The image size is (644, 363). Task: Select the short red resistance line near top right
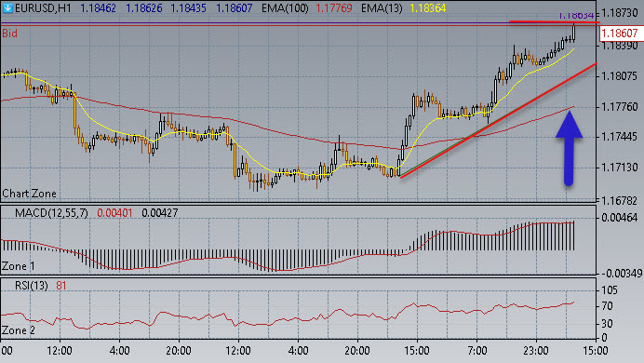(554, 21)
